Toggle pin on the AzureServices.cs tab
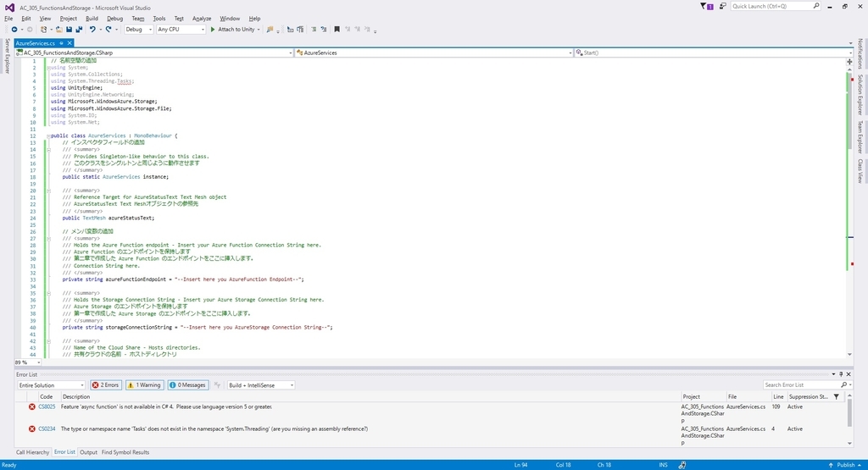The height and width of the screenshot is (470, 868). (61, 43)
